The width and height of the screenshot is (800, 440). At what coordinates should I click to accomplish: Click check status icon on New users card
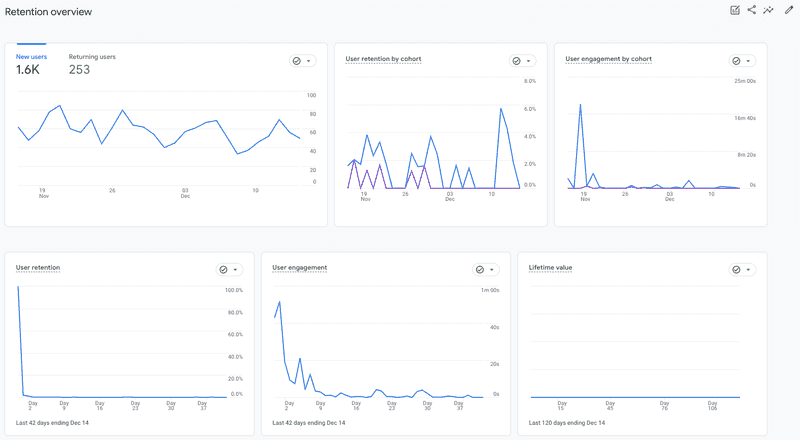[x=297, y=61]
